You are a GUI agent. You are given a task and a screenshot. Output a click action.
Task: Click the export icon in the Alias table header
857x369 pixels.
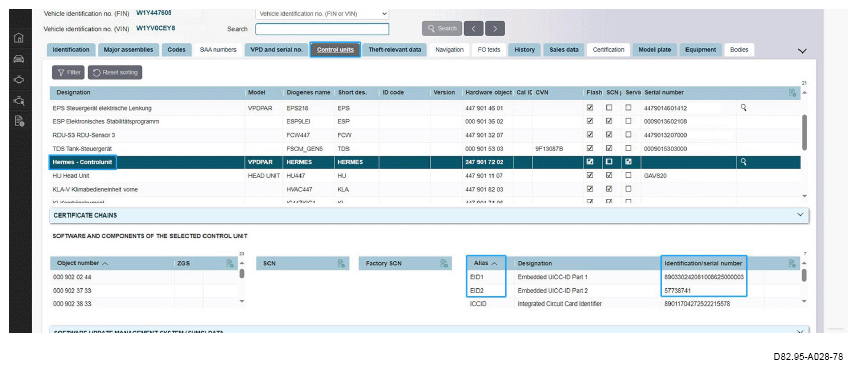[792, 263]
